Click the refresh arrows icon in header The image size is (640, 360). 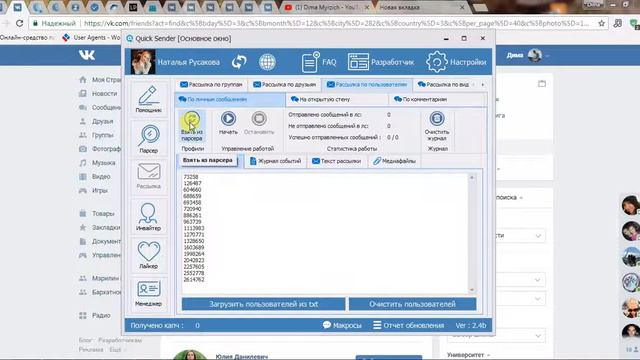[239, 62]
